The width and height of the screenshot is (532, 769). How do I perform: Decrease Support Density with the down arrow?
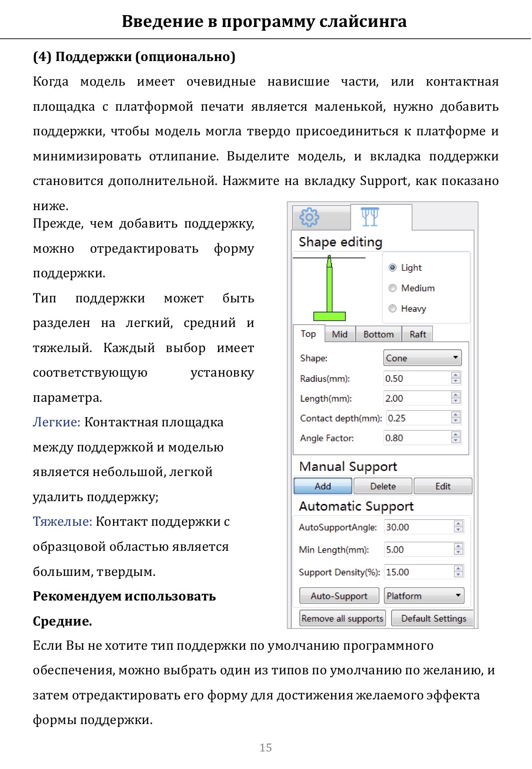pos(459,575)
